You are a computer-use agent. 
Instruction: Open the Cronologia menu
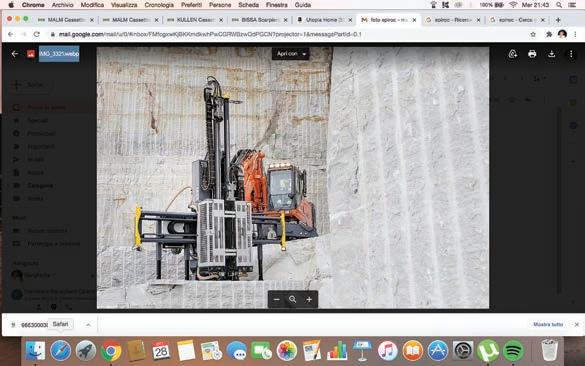(159, 5)
